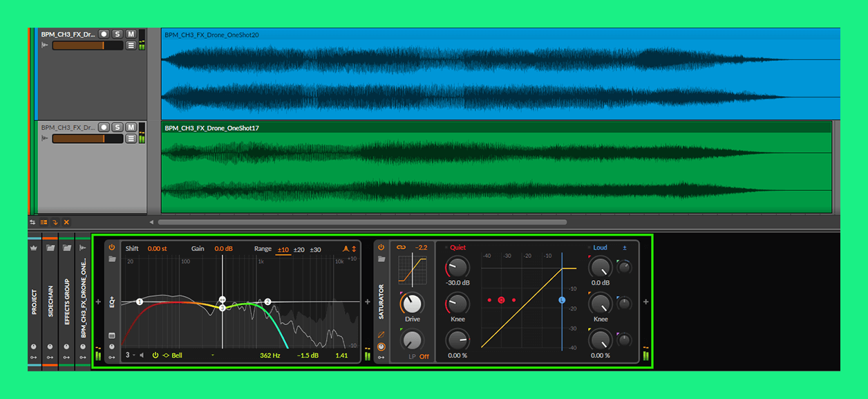868x399 pixels.
Task: Mute the first BPM_CH3_FX_Drone track
Action: click(131, 34)
